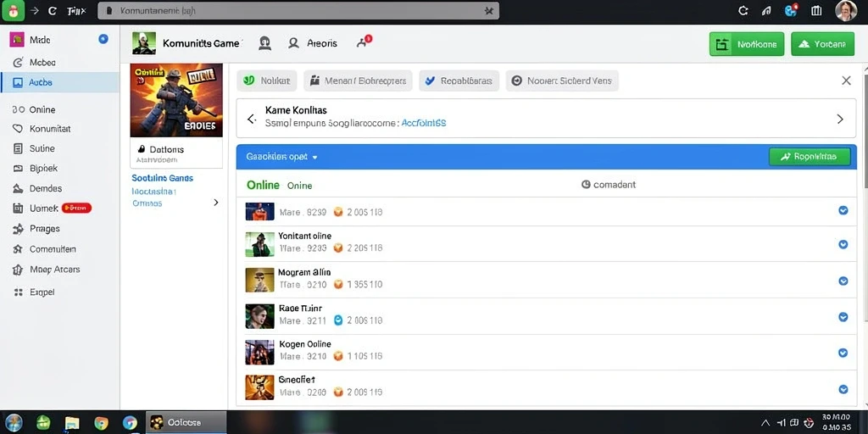This screenshot has width=868, height=434.
Task: Toggle the blue check on the Yonitant oline row
Action: pos(843,244)
